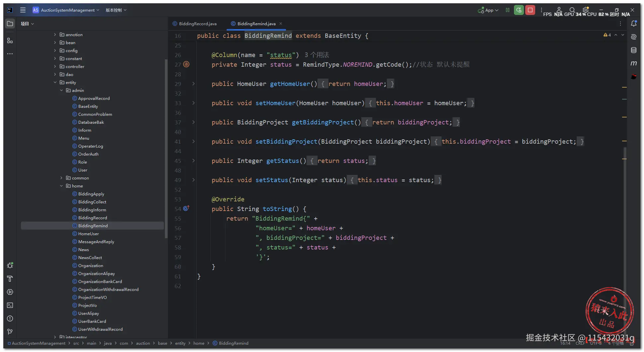Open the 项目 view dropdown
Screen dimensions: 644x352
coord(27,24)
